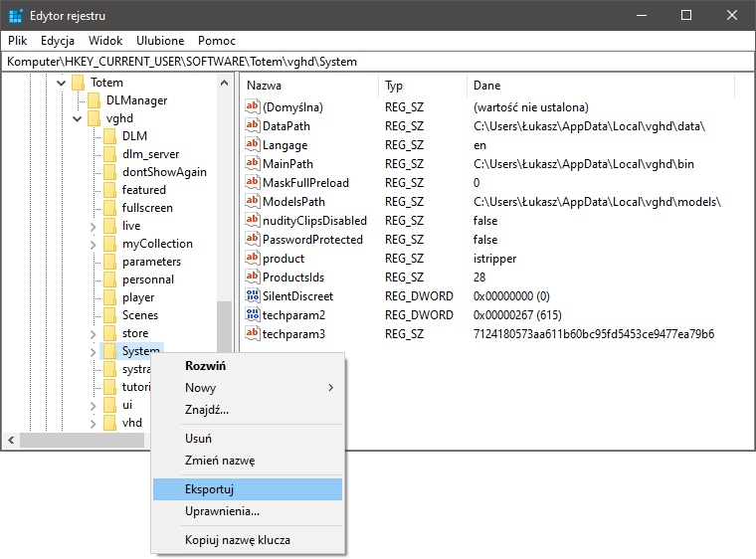
Task: Click the DWORD icon next to techparam2
Action: pyautogui.click(x=253, y=315)
